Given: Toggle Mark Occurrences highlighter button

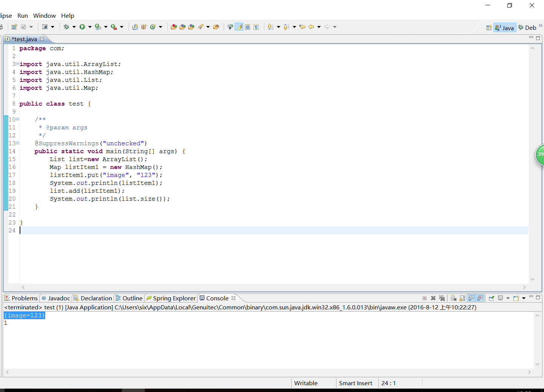Looking at the screenshot, I should pyautogui.click(x=239, y=27).
